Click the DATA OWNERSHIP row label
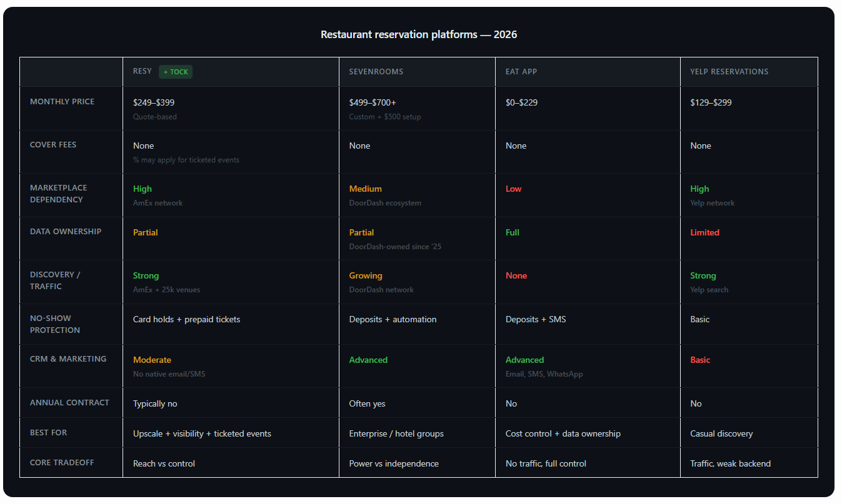The image size is (842, 504). coord(66,232)
